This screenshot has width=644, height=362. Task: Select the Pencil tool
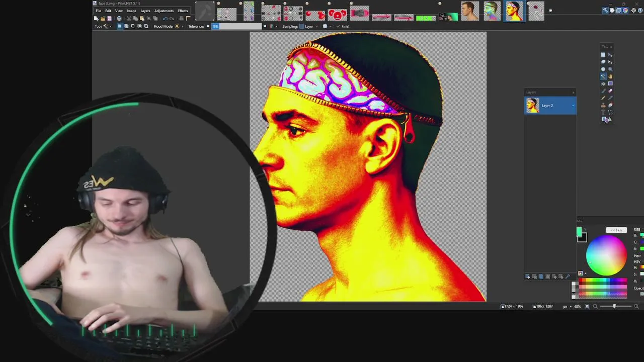pos(603,98)
